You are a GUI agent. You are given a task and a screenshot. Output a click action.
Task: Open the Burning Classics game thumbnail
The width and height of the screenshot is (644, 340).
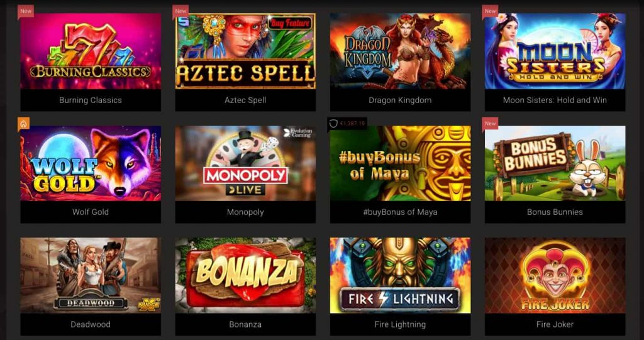[x=91, y=52]
